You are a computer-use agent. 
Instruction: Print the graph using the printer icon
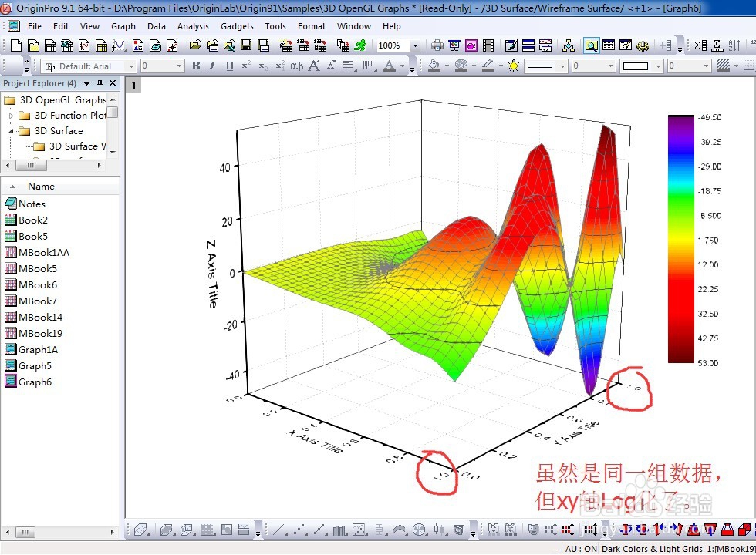coord(437,45)
